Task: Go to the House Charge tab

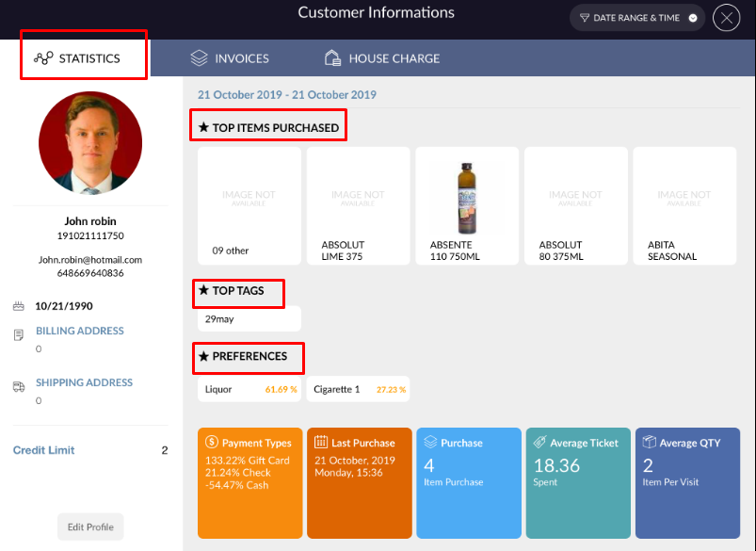Action: click(x=381, y=58)
